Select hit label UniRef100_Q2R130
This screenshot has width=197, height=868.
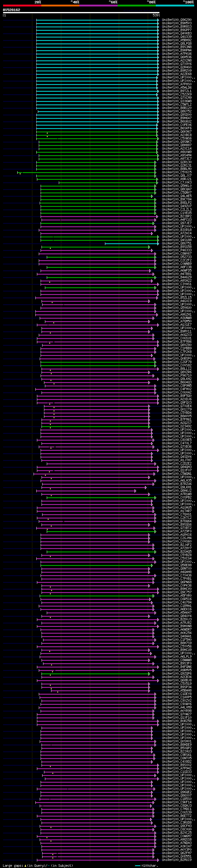pos(177,162)
